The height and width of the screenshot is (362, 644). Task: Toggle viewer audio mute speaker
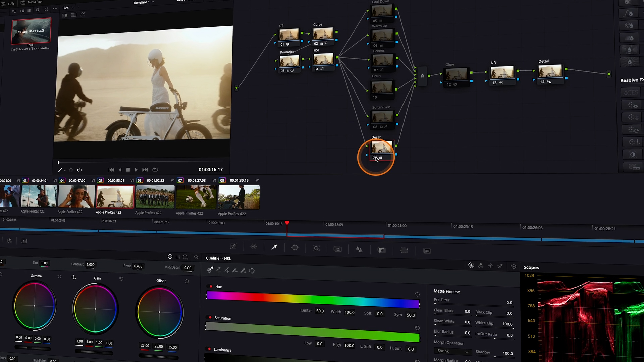click(79, 170)
